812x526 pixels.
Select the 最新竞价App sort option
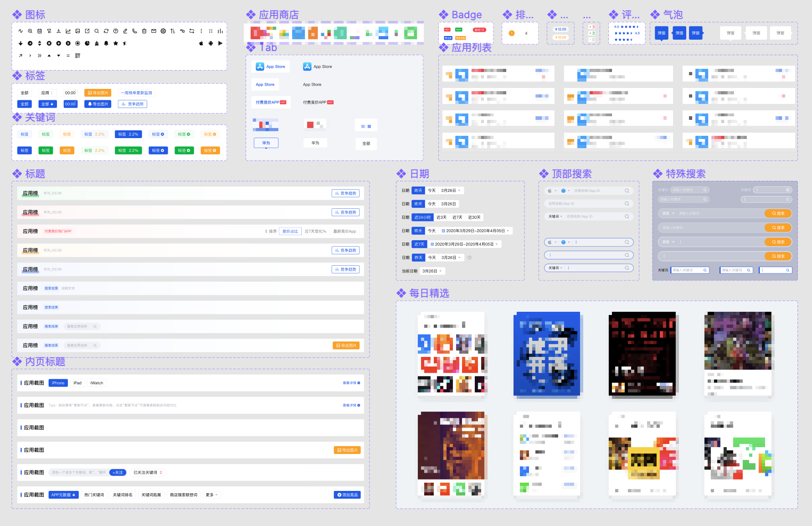(344, 231)
